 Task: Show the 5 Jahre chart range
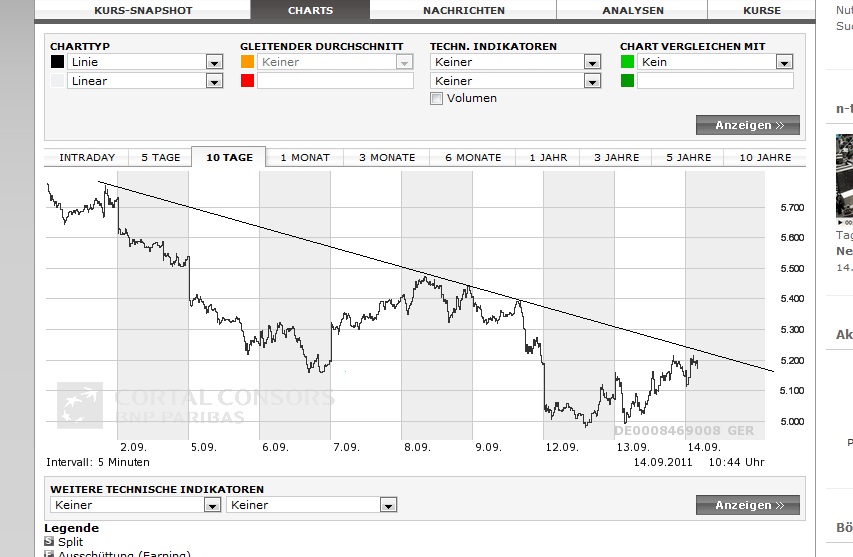pyautogui.click(x=689, y=157)
